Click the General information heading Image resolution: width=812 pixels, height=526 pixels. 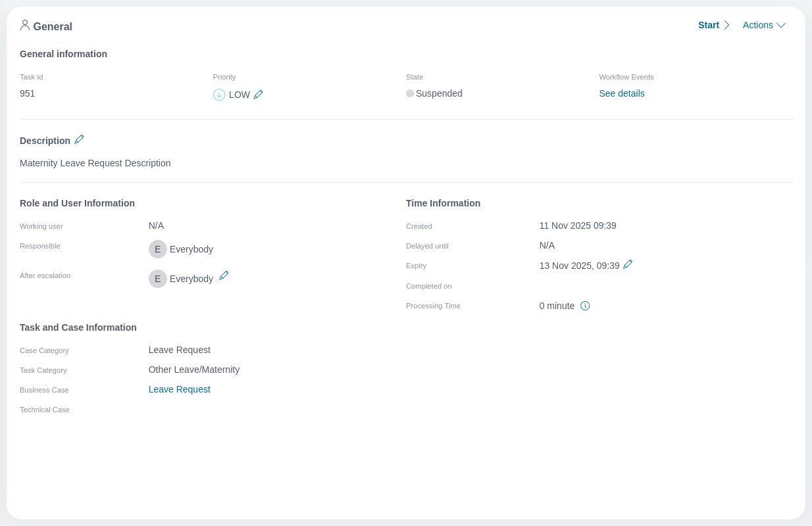63,54
